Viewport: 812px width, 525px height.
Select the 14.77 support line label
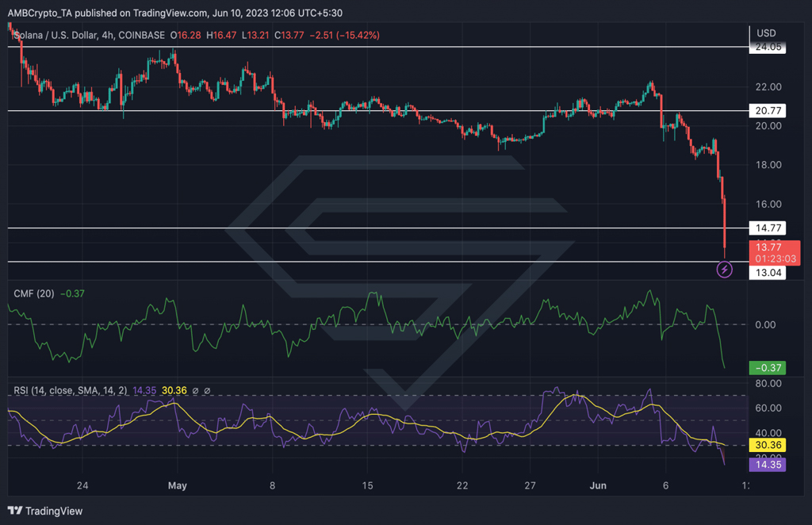[x=768, y=228]
